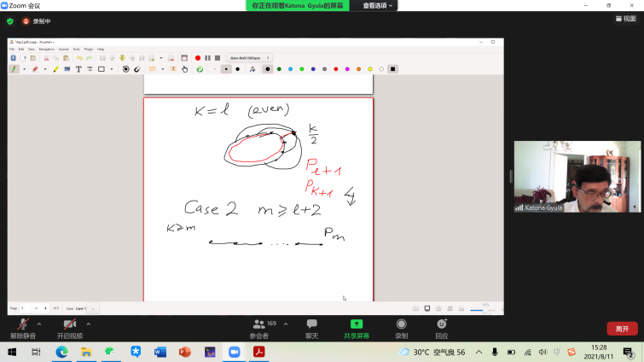Open the Windows Start menu
This screenshot has height=362, width=644.
[12, 352]
